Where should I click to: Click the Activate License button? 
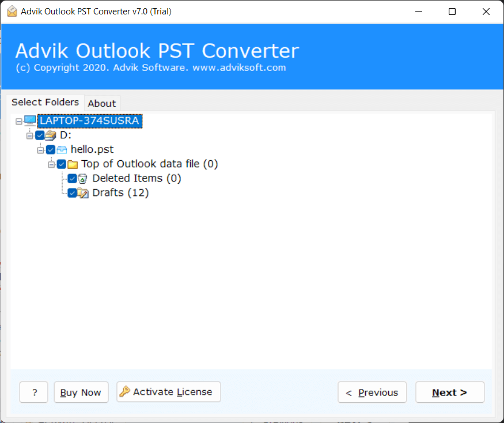point(169,392)
